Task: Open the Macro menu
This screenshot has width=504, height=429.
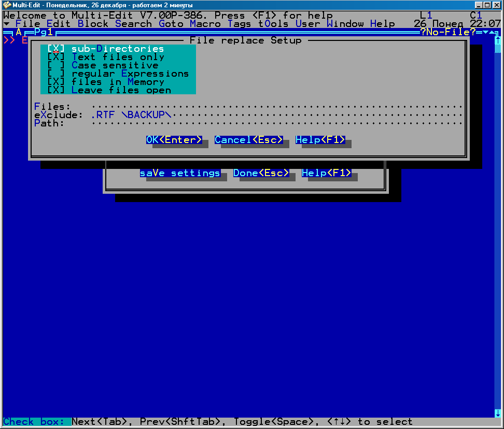Action: click(x=205, y=24)
